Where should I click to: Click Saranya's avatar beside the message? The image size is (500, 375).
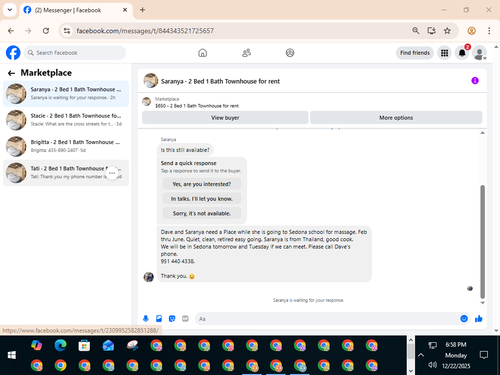coord(149,277)
